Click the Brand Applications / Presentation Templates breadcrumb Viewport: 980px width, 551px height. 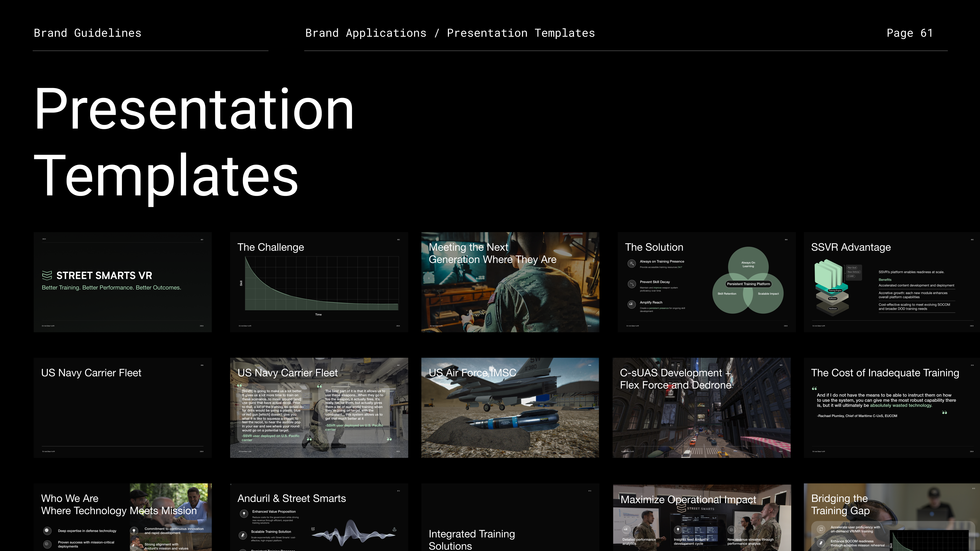(x=450, y=33)
